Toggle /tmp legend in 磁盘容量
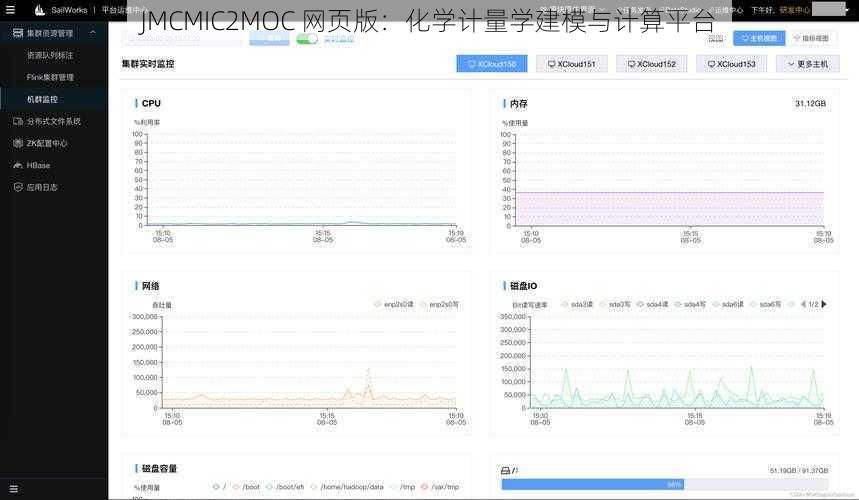Screen dimensions: 859x500 click(403, 486)
